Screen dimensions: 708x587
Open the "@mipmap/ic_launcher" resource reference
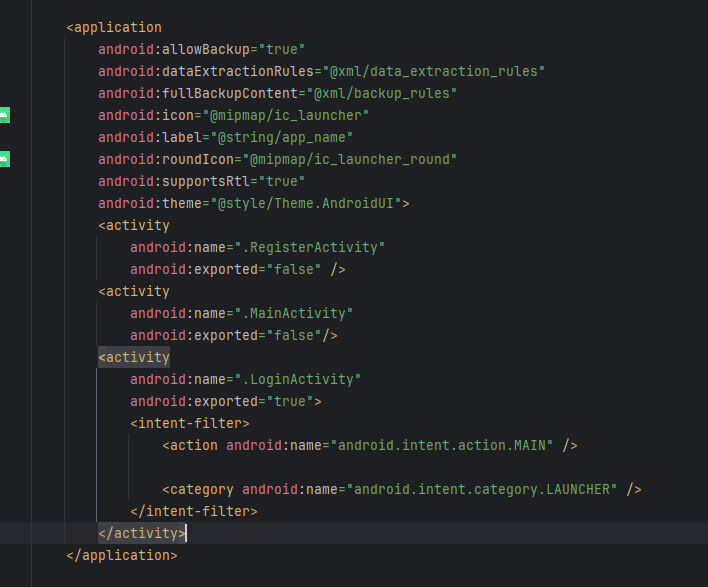285,115
